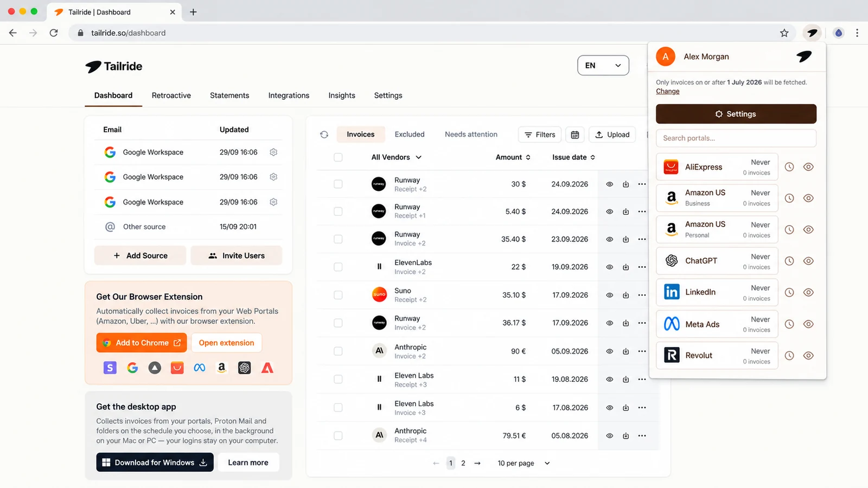This screenshot has height=488, width=868.
Task: Toggle visibility eye for Amazon US Business portal
Action: [x=808, y=198]
